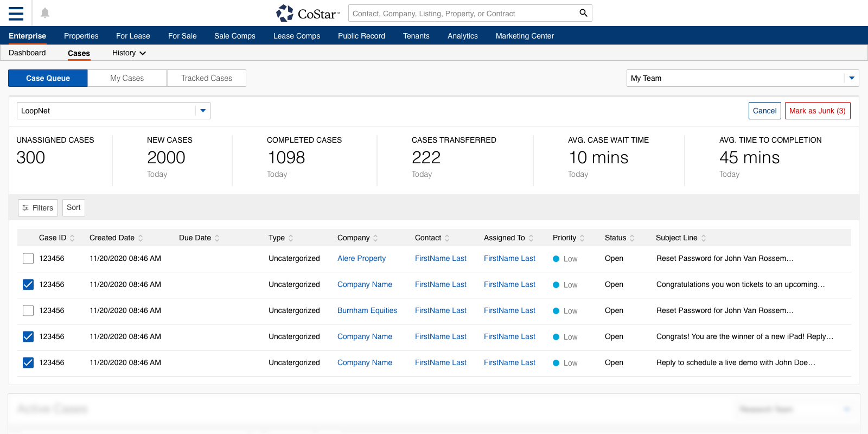Sort by Due Date column arrows

(217, 238)
